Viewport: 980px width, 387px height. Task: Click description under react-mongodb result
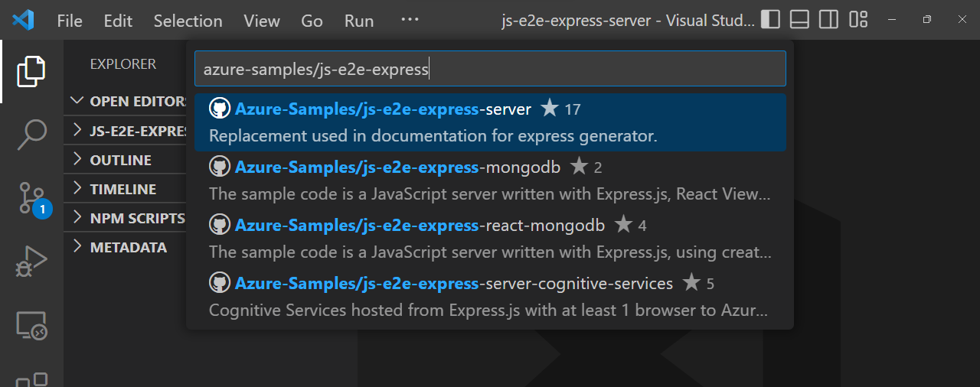click(490, 252)
